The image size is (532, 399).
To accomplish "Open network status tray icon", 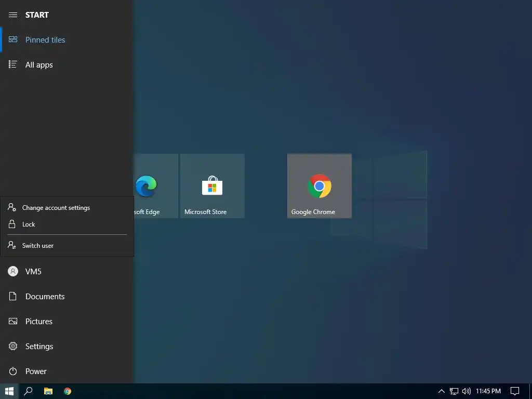I will pyautogui.click(x=454, y=391).
